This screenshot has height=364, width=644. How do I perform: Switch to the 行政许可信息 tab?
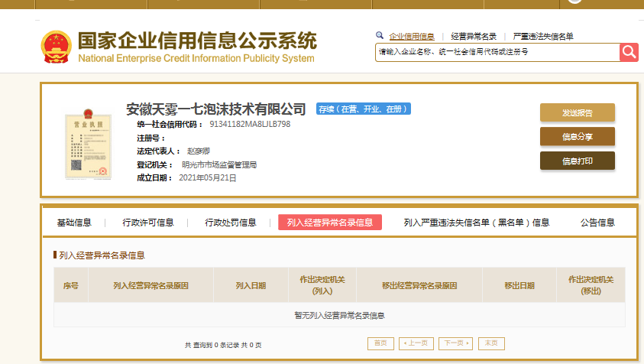pos(148,223)
